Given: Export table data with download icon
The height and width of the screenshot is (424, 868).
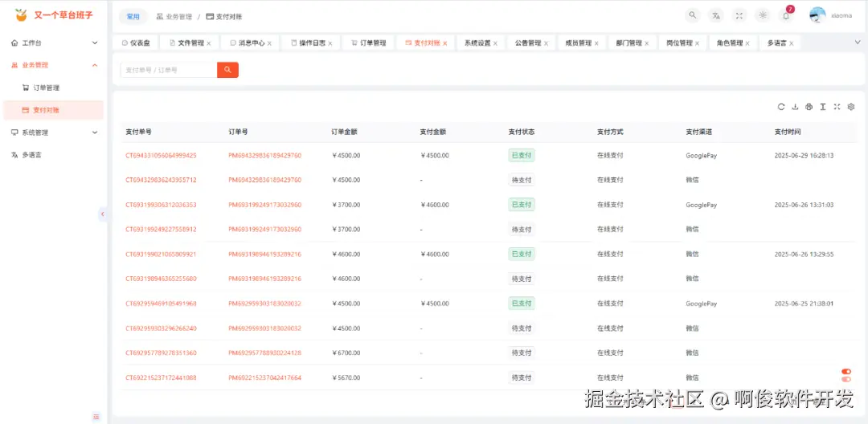Looking at the screenshot, I should (795, 107).
